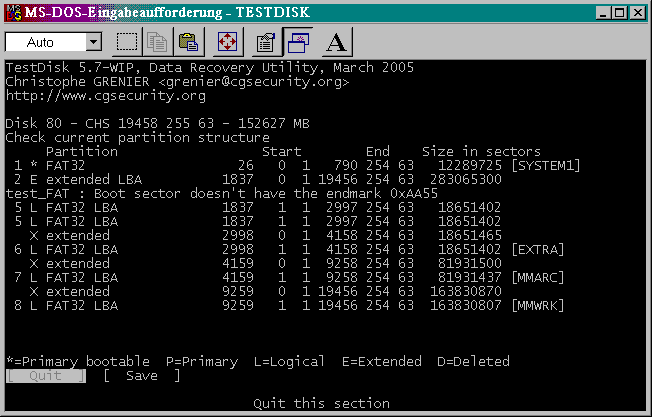Click the 'L=Logical' legend text
Image resolution: width=652 pixels, height=417 pixels.
[289, 361]
